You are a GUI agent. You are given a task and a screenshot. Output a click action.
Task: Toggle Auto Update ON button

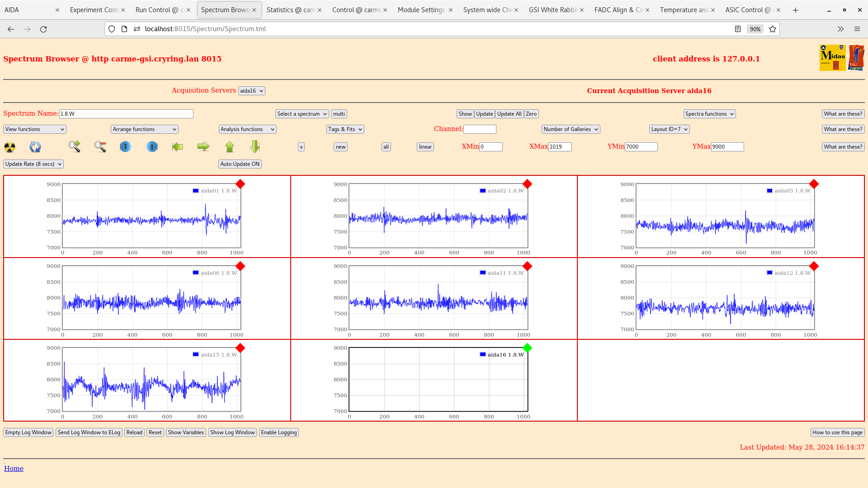(x=240, y=164)
